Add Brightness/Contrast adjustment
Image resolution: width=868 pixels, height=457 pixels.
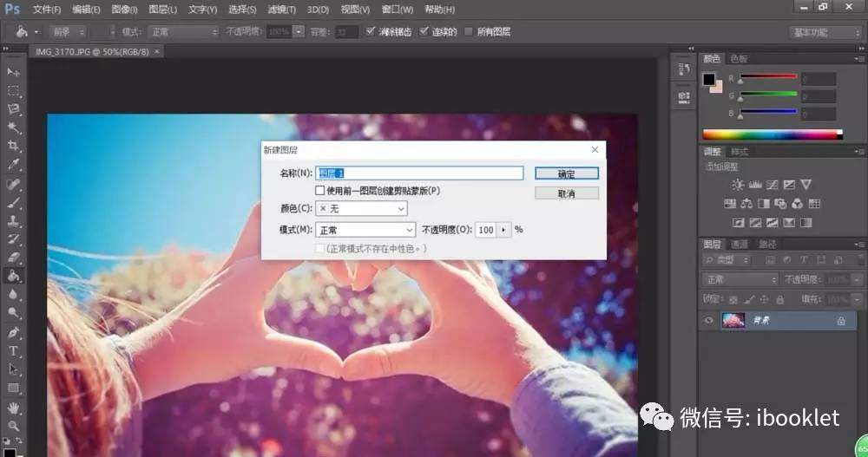[738, 185]
